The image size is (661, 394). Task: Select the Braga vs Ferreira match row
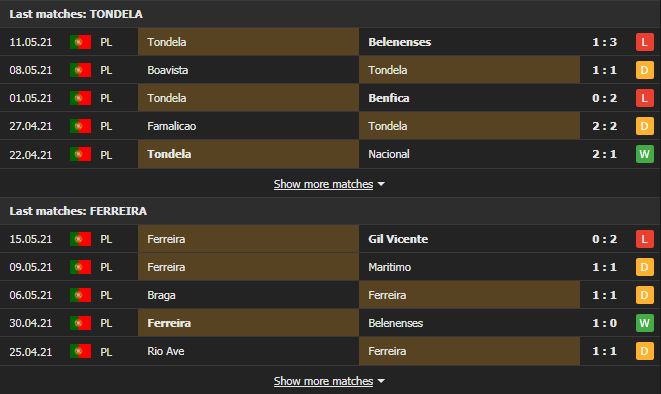coord(330,295)
